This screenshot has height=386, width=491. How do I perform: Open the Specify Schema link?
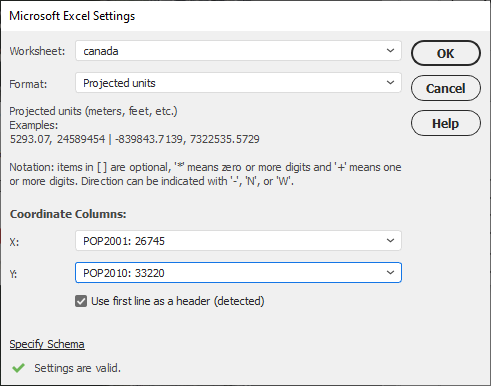(x=47, y=344)
